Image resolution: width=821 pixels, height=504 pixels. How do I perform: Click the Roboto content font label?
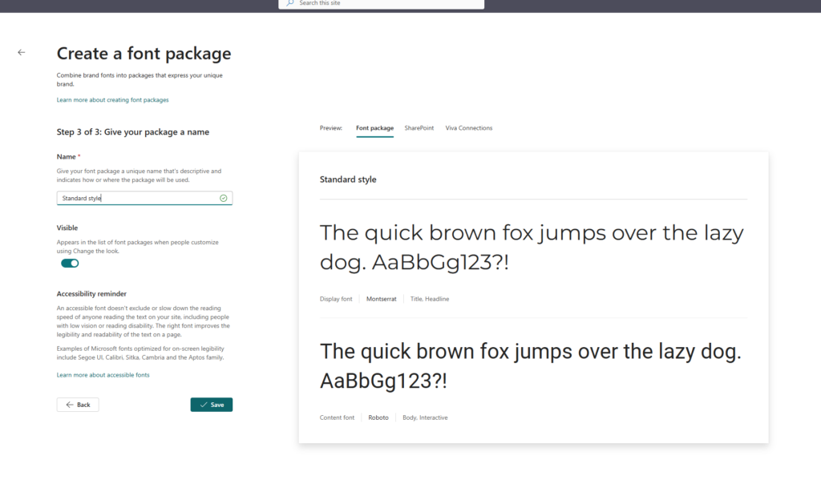(378, 417)
